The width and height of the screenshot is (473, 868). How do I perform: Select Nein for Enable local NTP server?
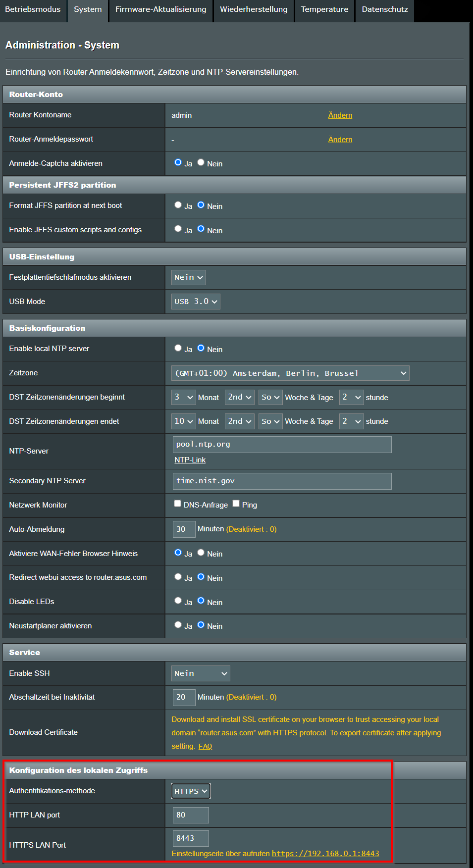click(x=201, y=348)
